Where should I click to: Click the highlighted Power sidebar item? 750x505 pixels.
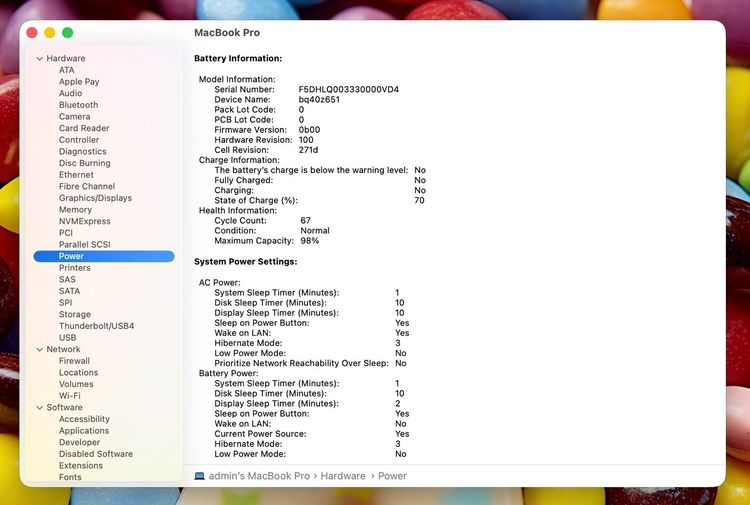[104, 256]
